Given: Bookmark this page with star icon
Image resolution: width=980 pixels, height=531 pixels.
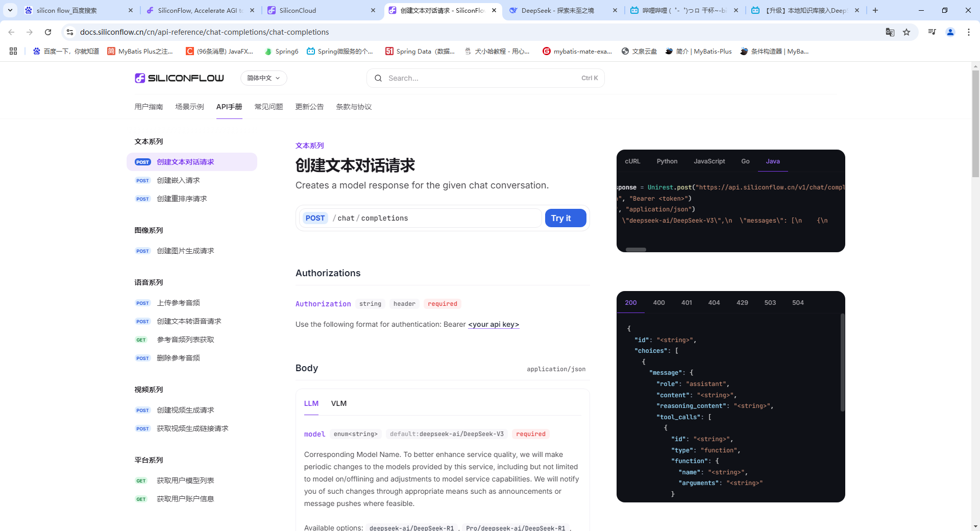Looking at the screenshot, I should 906,32.
